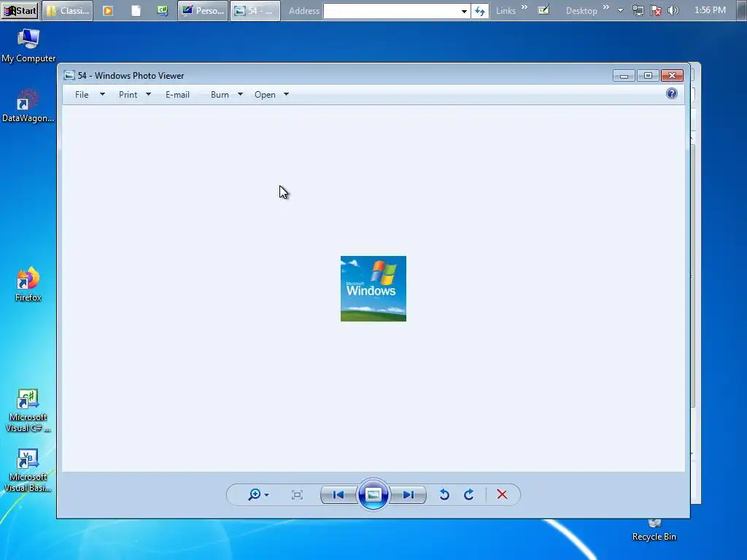Start the slide show
The width and height of the screenshot is (747, 560).
[373, 495]
